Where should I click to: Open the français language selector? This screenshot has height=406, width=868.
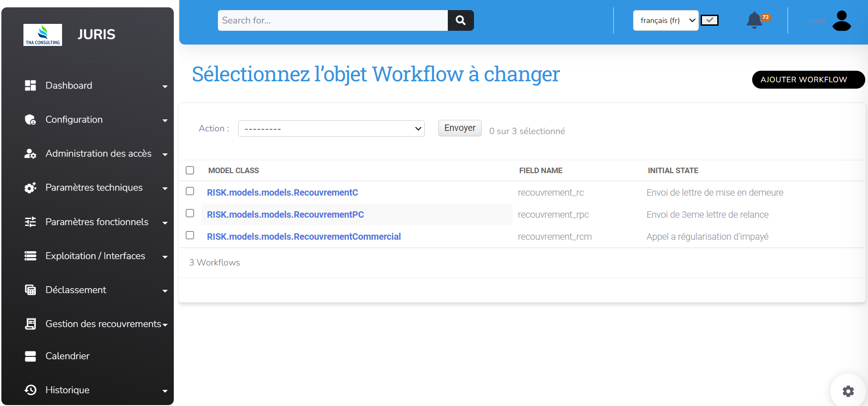[665, 21]
